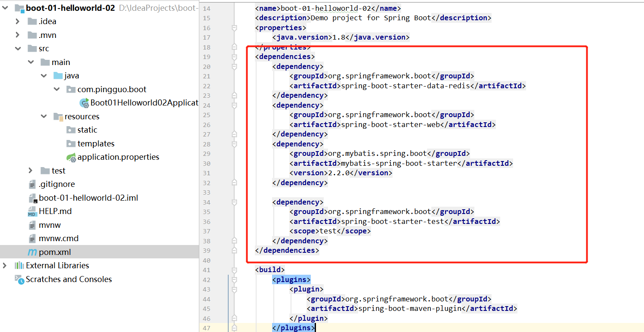
Task: Select the templates folder label
Action: [x=96, y=143]
